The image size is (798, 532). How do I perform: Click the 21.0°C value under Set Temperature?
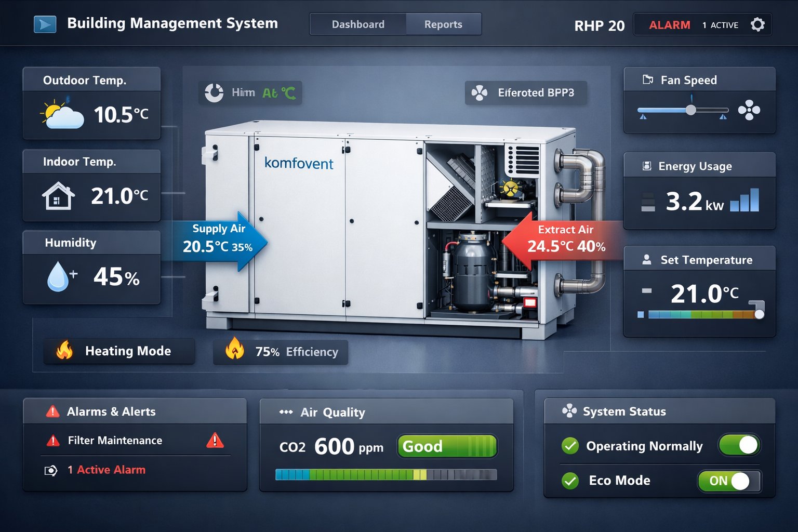tap(704, 294)
